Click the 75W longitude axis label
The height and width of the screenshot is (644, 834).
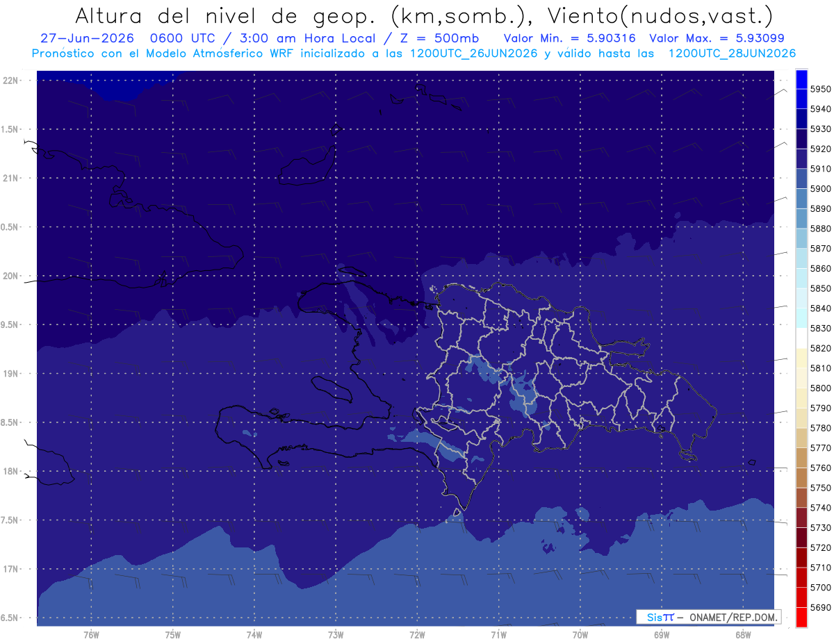(x=172, y=635)
